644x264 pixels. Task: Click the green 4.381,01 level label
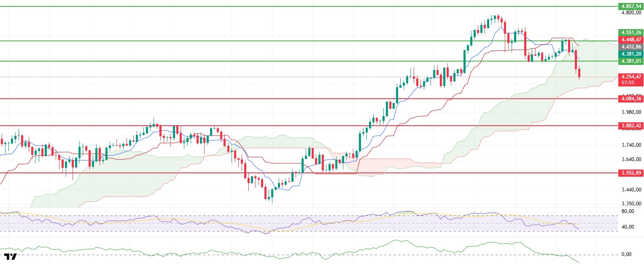[631, 61]
